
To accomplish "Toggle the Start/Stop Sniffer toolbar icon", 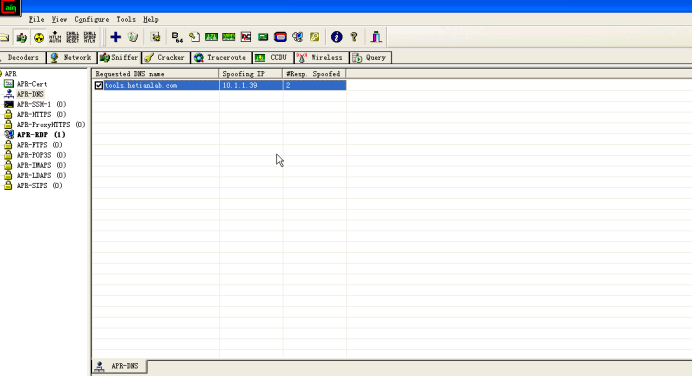I will coord(21,37).
